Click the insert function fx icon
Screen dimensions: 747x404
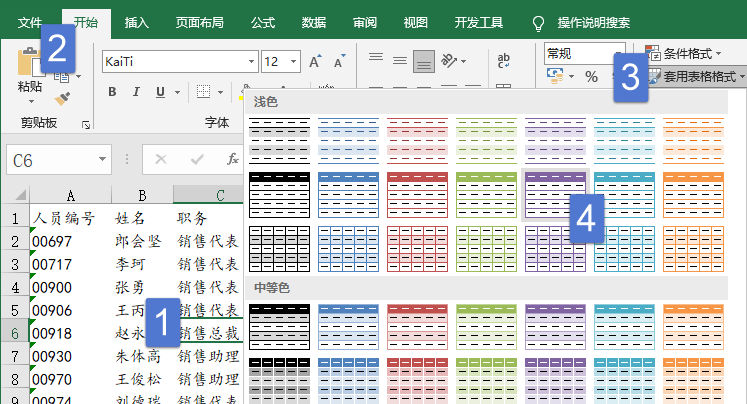(x=232, y=159)
